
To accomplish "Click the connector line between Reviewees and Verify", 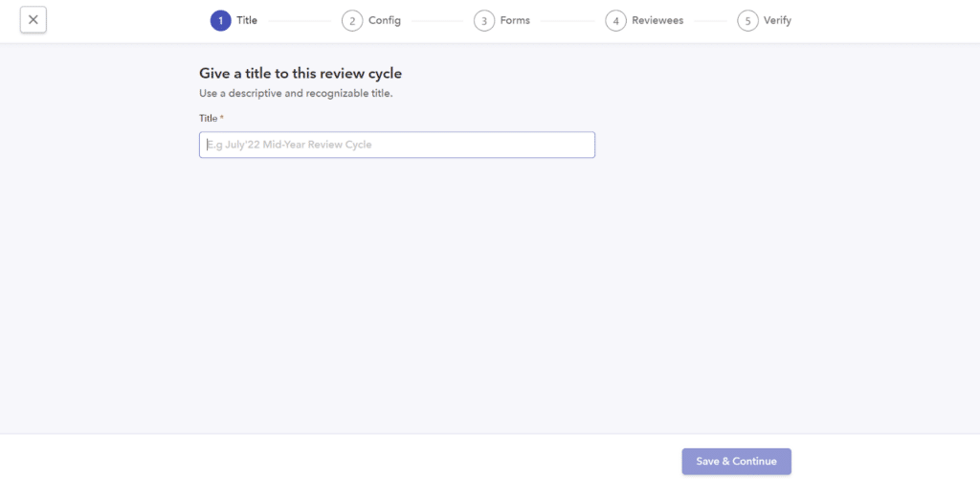I will point(711,21).
